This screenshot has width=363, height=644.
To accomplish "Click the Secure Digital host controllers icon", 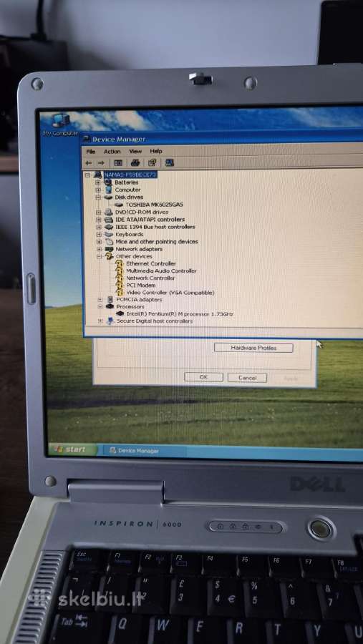I will point(110,321).
